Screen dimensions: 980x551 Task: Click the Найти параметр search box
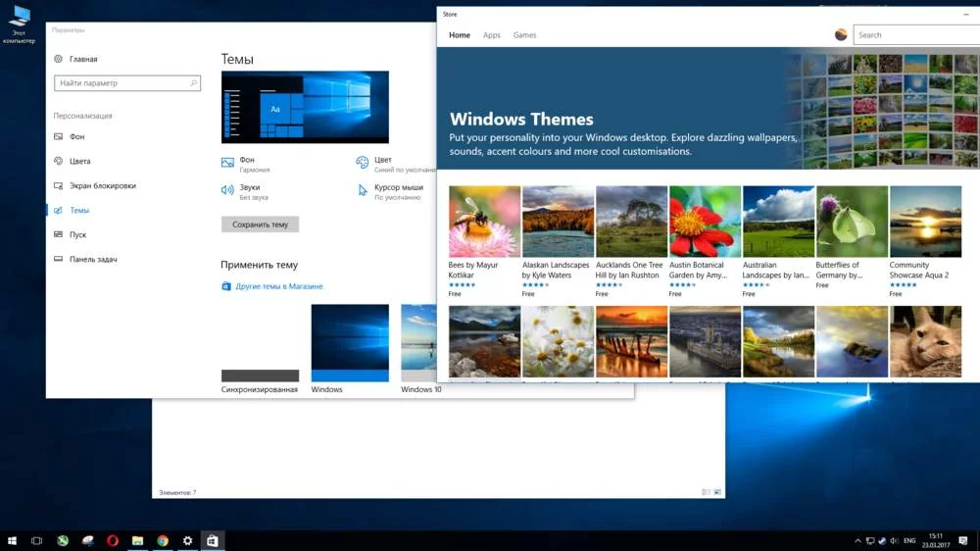tap(127, 83)
